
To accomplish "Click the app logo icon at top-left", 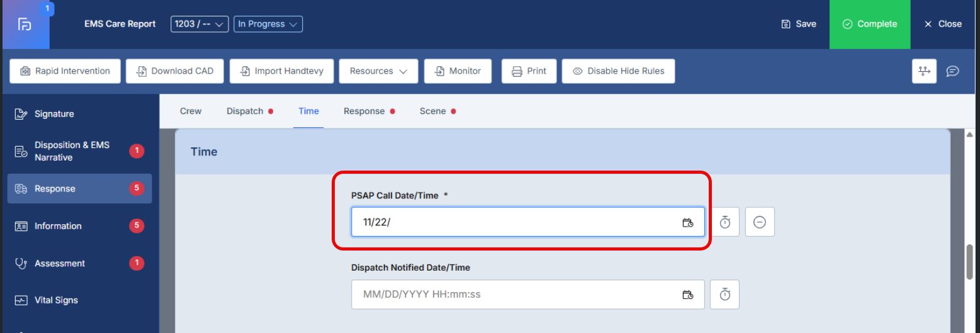I will pyautogui.click(x=25, y=25).
